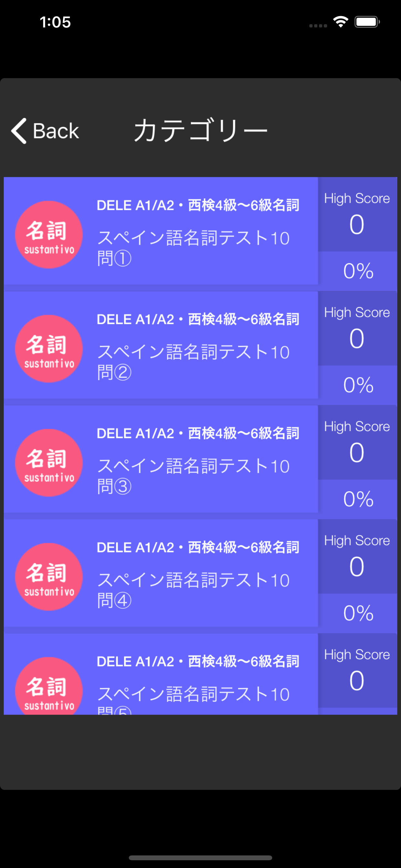Open スペイン語名詞テスト10問② quiz

point(193,362)
